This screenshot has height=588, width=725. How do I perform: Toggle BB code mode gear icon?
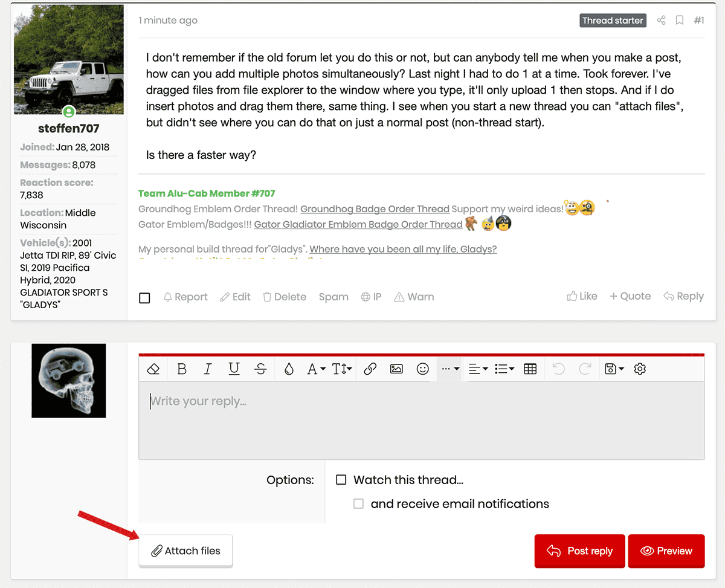640,369
